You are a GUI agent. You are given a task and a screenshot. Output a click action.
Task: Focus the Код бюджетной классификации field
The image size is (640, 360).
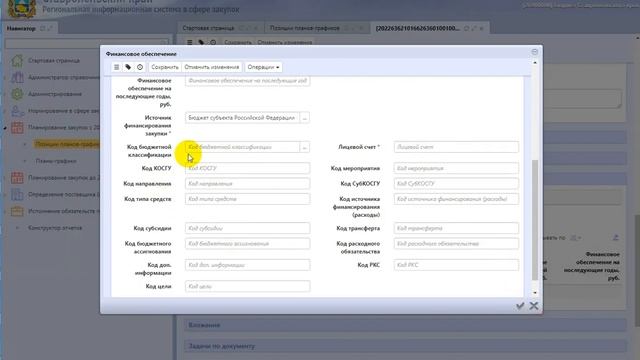pos(242,147)
